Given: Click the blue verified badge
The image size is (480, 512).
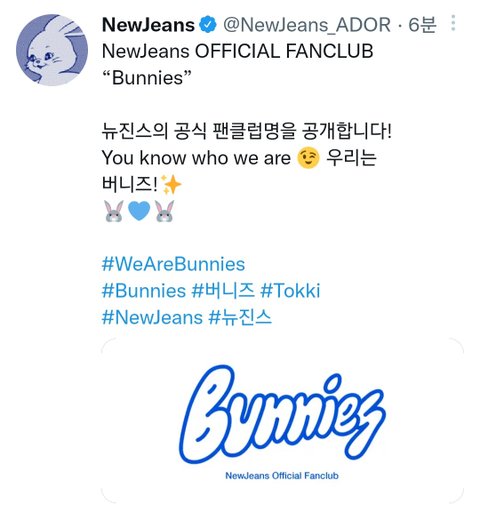Looking at the screenshot, I should pos(208,25).
